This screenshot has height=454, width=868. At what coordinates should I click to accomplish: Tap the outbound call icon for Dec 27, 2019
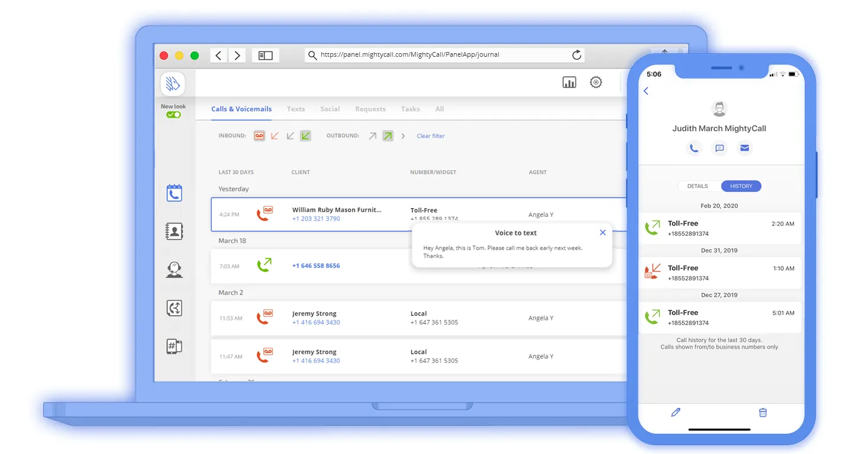(x=652, y=317)
